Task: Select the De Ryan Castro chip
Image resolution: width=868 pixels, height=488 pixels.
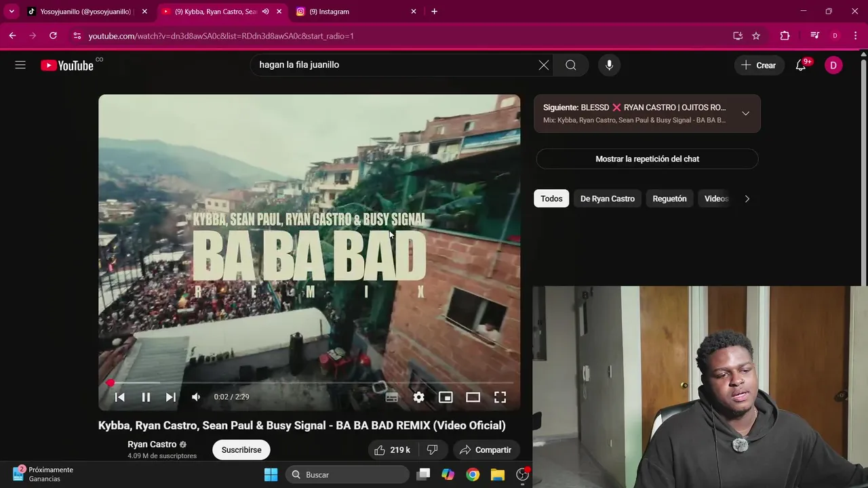Action: pos(608,199)
